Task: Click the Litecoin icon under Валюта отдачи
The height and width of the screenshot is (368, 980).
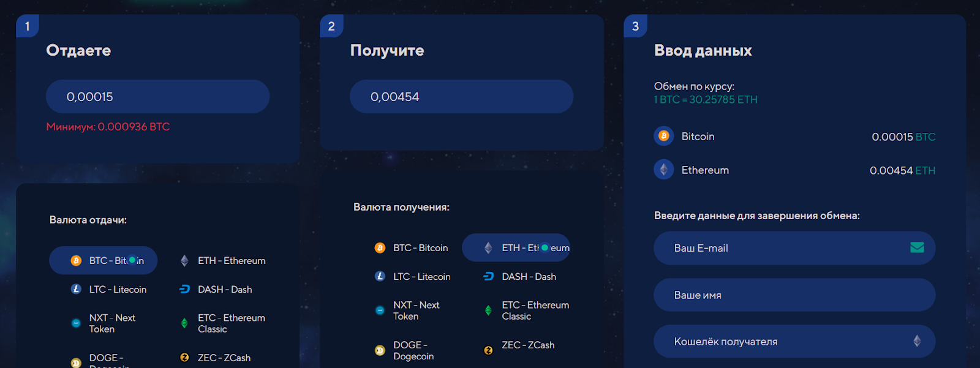Action: [76, 289]
